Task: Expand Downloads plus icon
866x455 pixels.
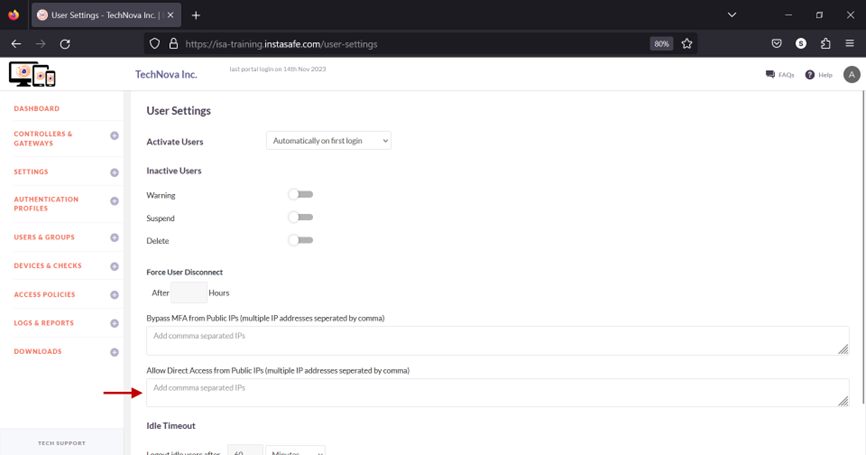Action: click(114, 352)
